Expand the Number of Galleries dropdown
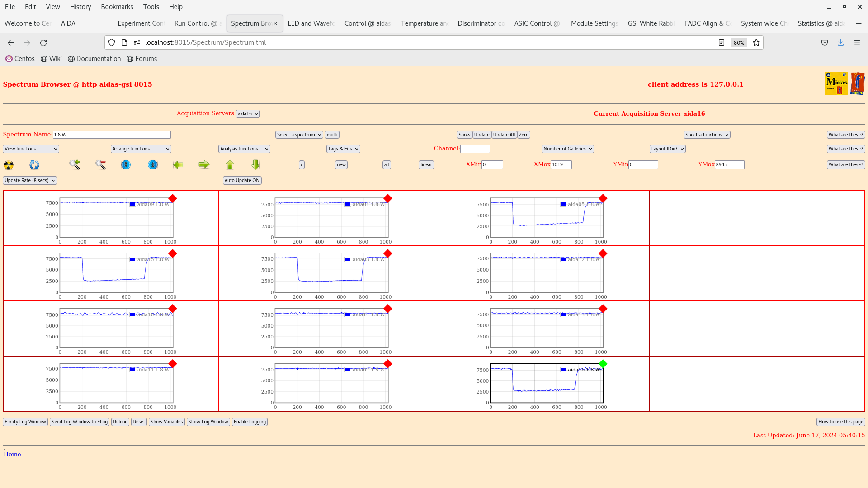The width and height of the screenshot is (868, 488). click(x=567, y=148)
